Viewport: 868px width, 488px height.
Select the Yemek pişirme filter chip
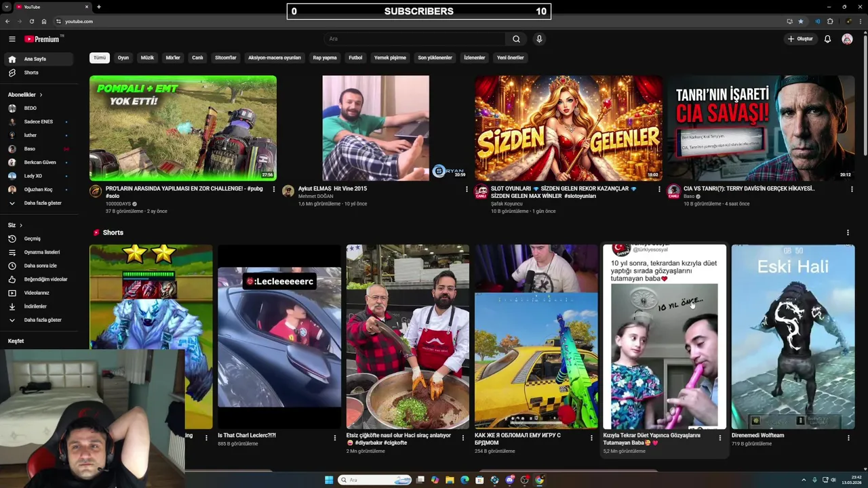click(x=390, y=58)
